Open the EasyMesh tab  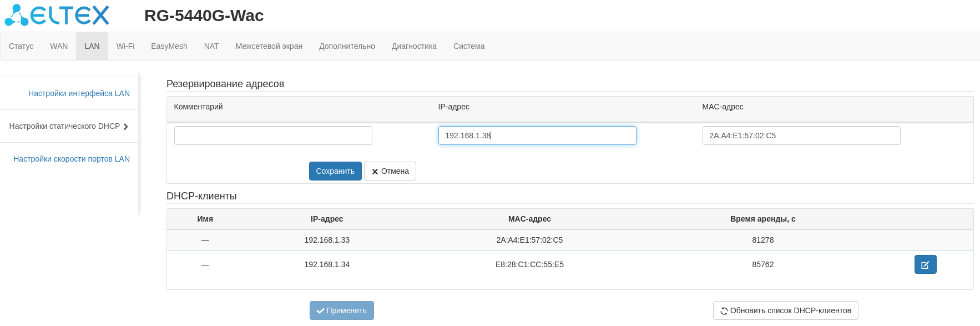(x=169, y=46)
